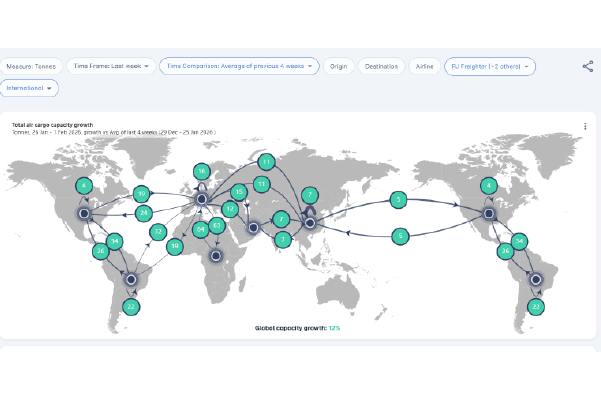The image size is (601, 400).
Task: Open the map card three-dot menu
Action: coord(585,127)
